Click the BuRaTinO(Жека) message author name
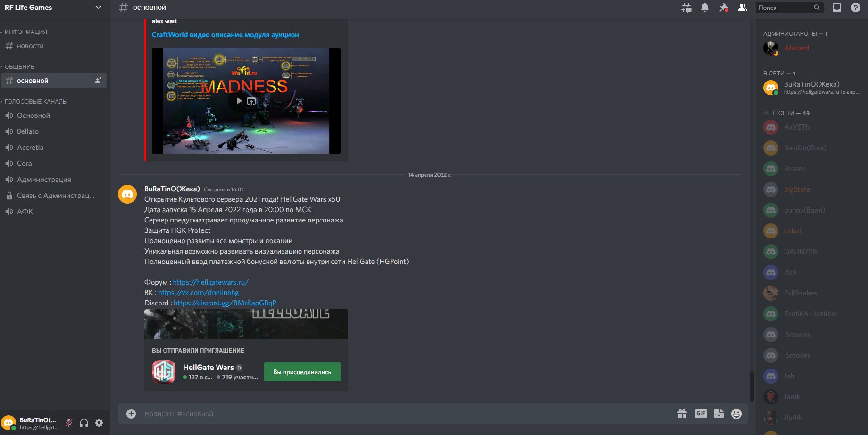Image resolution: width=868 pixels, height=435 pixels. pos(172,189)
